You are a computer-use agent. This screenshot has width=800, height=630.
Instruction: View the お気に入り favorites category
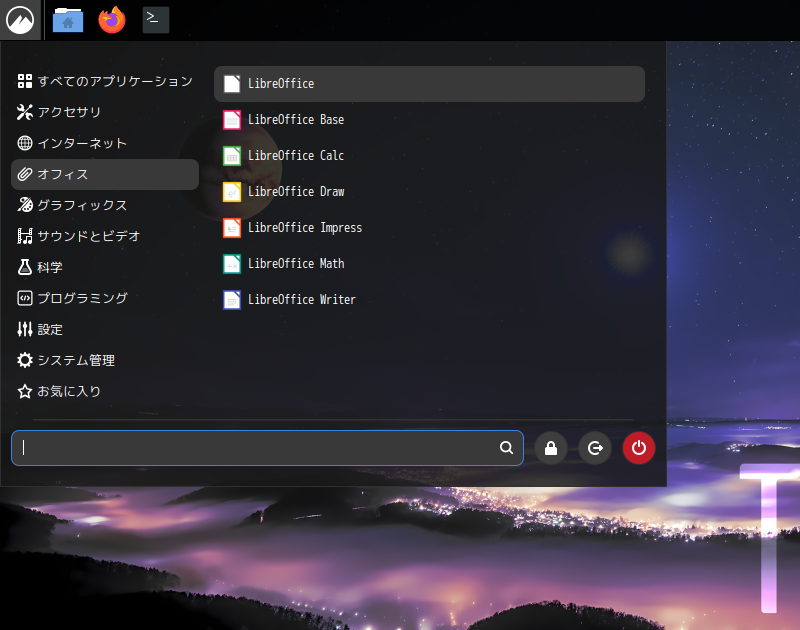coord(105,391)
